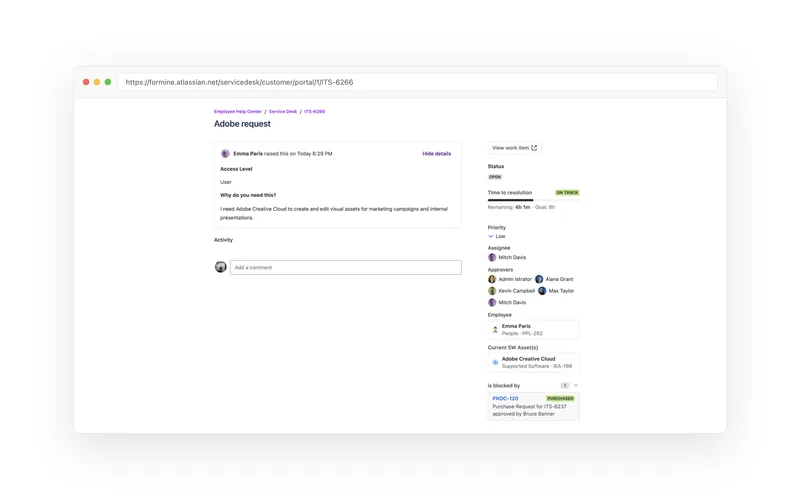The width and height of the screenshot is (800, 501).
Task: Click Admin Istrator approver avatar
Action: click(492, 279)
